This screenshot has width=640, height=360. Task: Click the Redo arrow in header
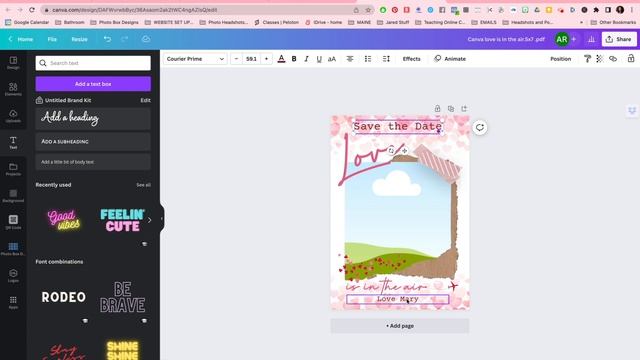click(x=124, y=39)
